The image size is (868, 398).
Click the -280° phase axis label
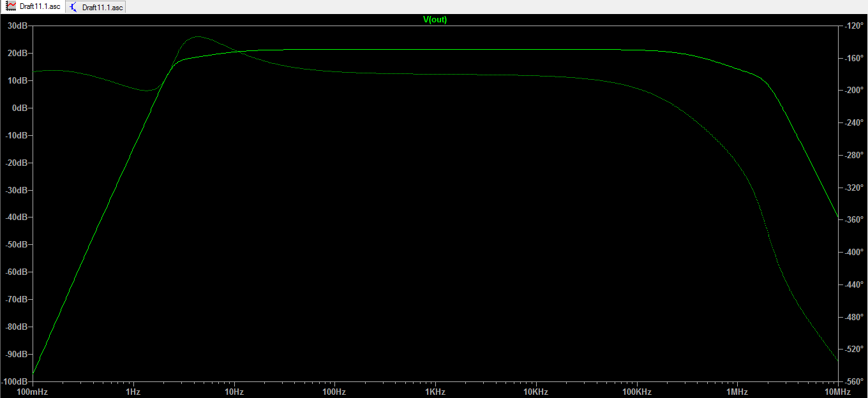(x=853, y=156)
